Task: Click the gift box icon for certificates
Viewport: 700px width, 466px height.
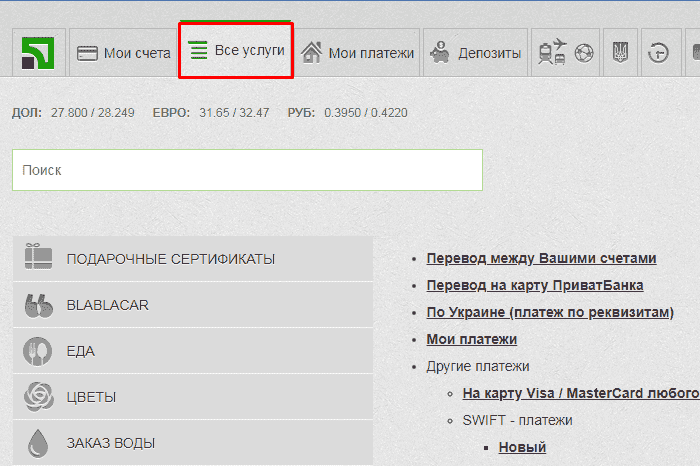Action: click(x=38, y=259)
